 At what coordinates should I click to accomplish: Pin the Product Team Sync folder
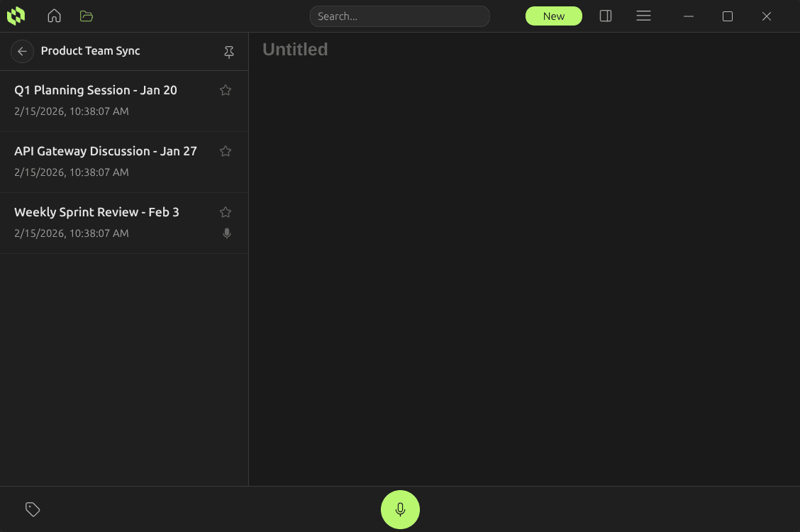[x=229, y=52]
